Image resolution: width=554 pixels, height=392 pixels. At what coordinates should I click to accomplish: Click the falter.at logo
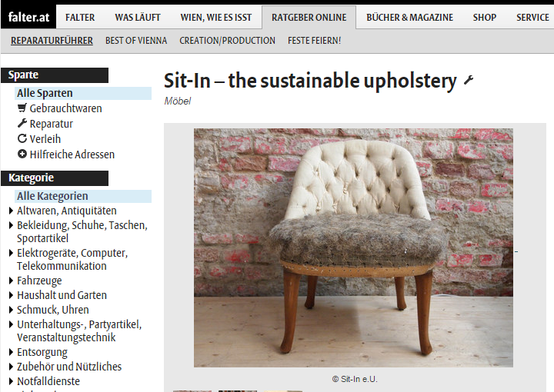(28, 17)
